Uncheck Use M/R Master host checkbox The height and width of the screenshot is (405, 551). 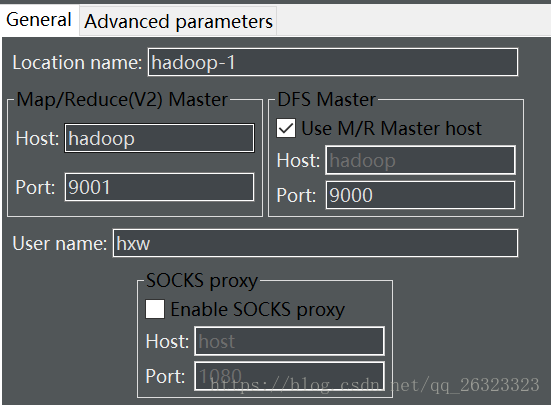[x=286, y=128]
